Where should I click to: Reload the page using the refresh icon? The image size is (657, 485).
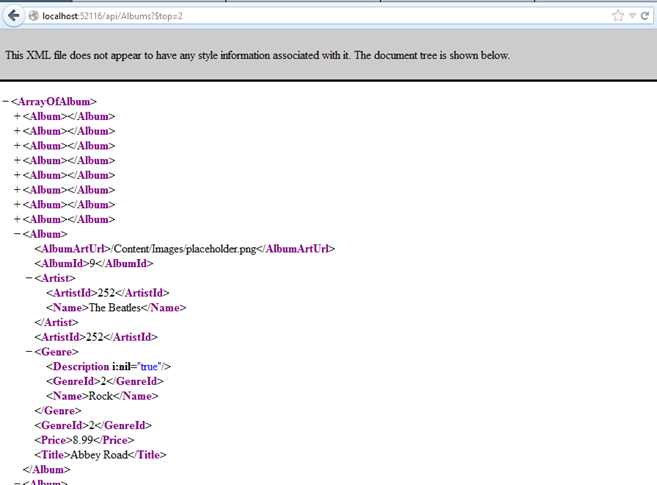tap(647, 16)
